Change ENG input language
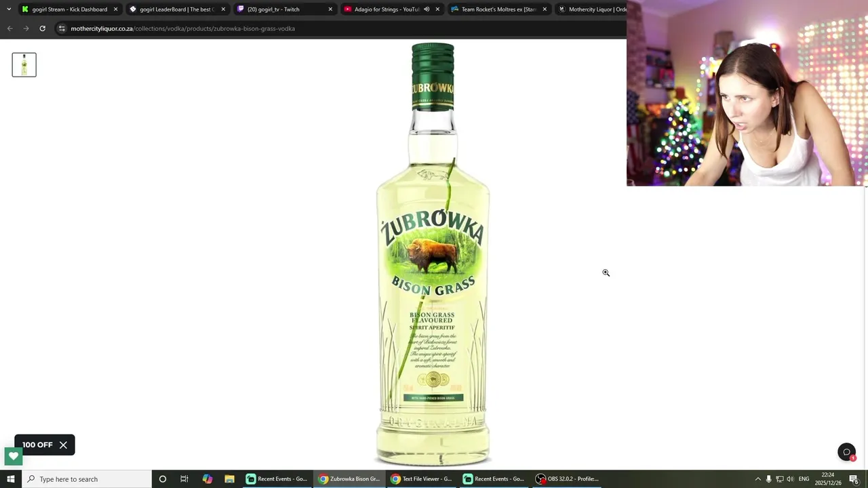 (x=804, y=479)
